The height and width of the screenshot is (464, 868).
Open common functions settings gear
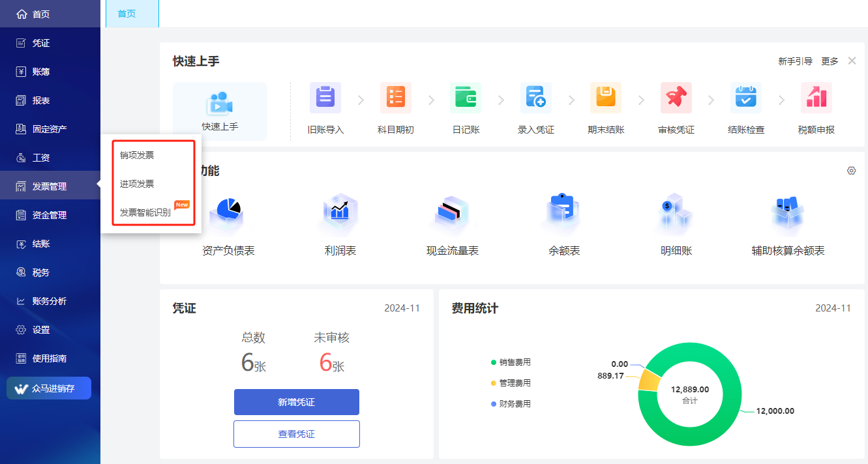pyautogui.click(x=851, y=171)
